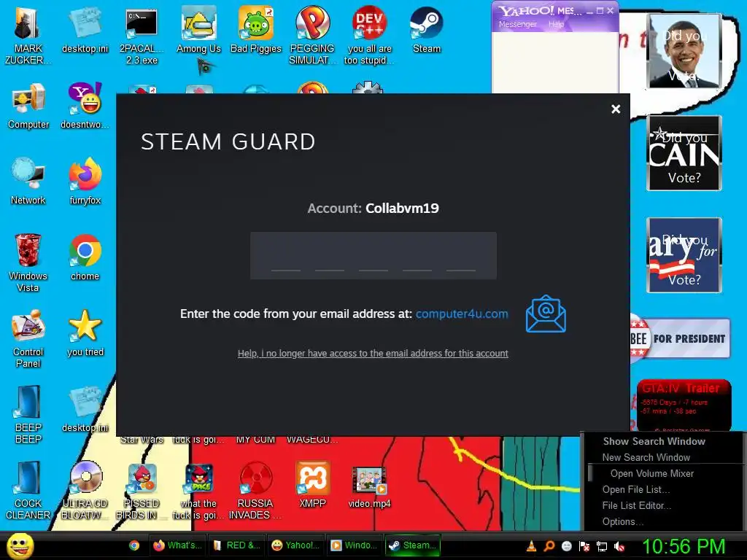Screen dimensions: 747x560
Task: Select the DEV C++ 'you all are too stupid' icon
Action: (369, 36)
